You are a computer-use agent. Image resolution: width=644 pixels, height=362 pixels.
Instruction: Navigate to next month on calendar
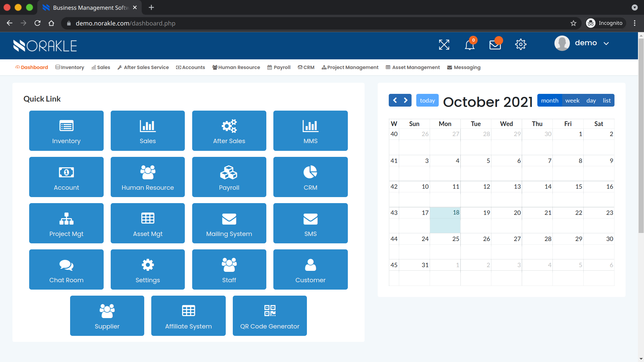click(x=406, y=100)
